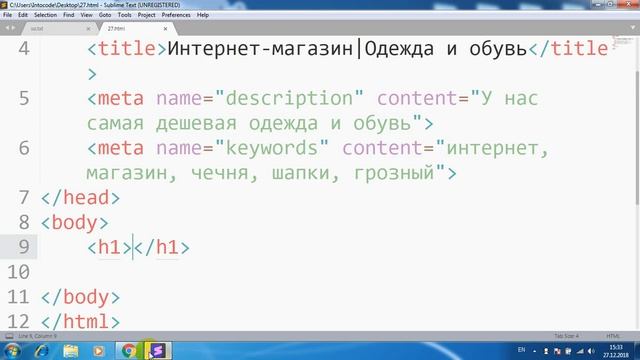Open the Preferences menu
Viewport: 640px width, 360px height.
pos(176,15)
